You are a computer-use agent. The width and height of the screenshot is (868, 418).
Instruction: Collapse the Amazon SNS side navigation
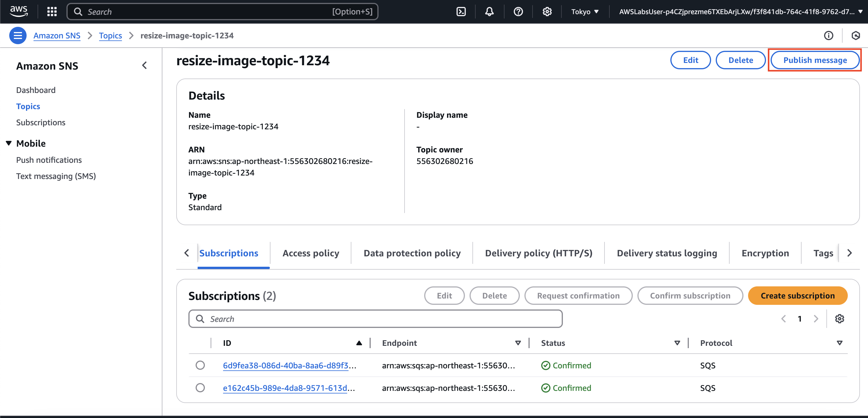point(144,65)
